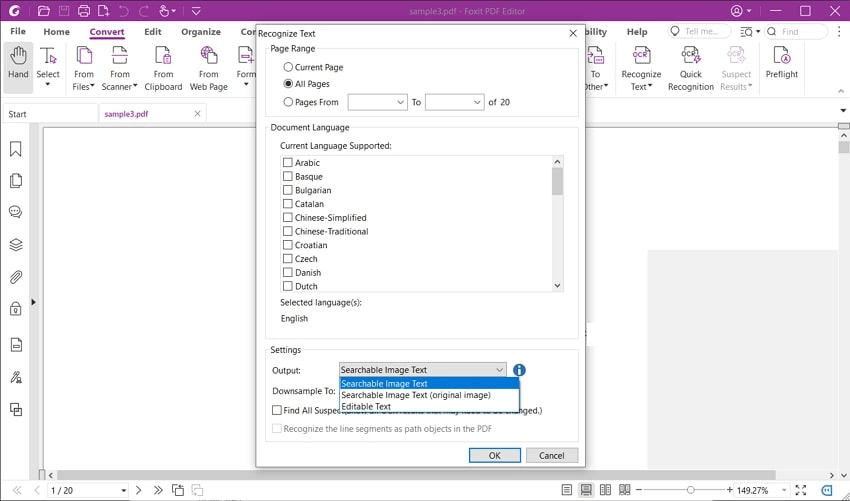Enter full screen mode

pyautogui.click(x=801, y=490)
